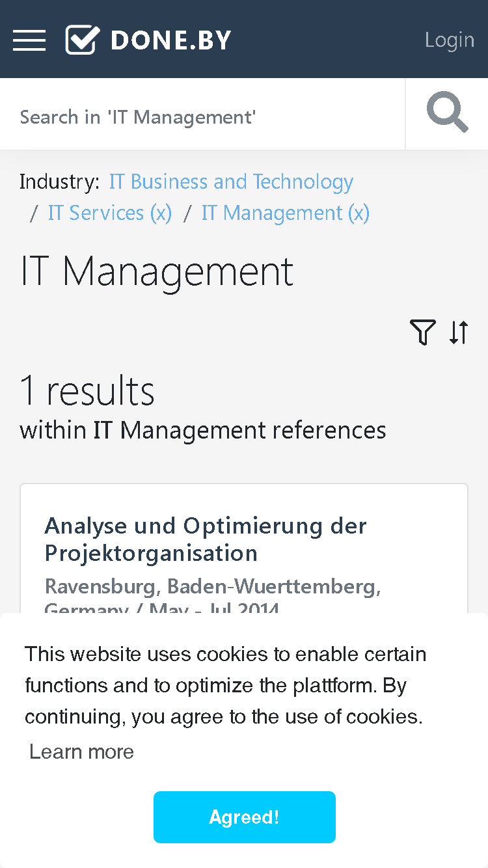
Task: Click the magnifying glass search icon
Action: point(447,113)
